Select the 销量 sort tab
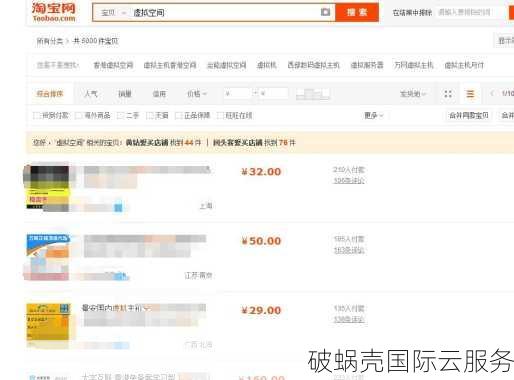514x380 pixels. click(x=125, y=94)
